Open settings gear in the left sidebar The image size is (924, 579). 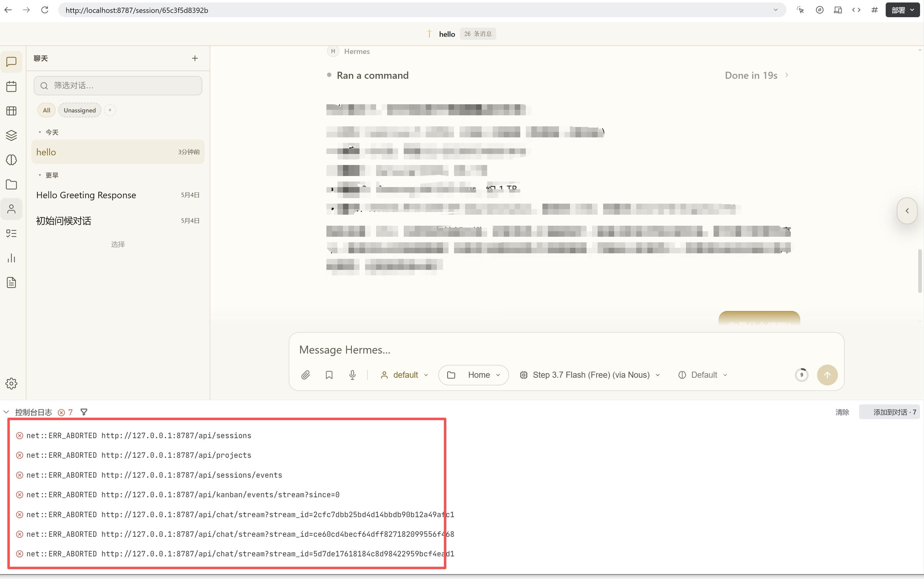(11, 383)
